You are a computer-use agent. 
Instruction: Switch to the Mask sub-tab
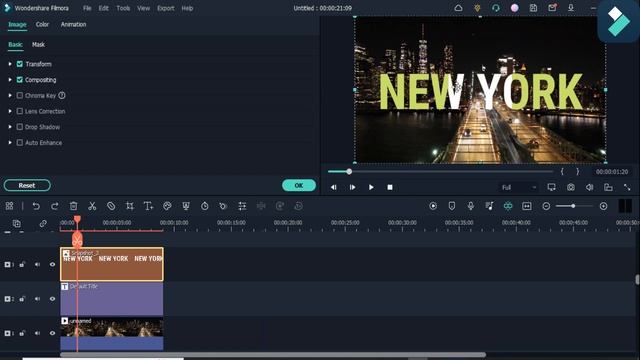tap(38, 44)
